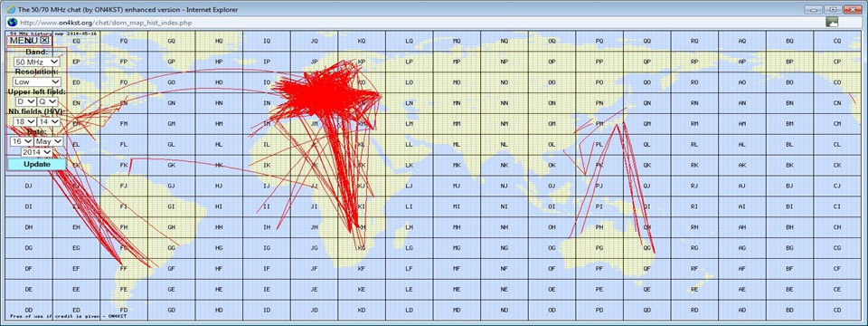
Task: Click the Update button
Action: tap(37, 164)
